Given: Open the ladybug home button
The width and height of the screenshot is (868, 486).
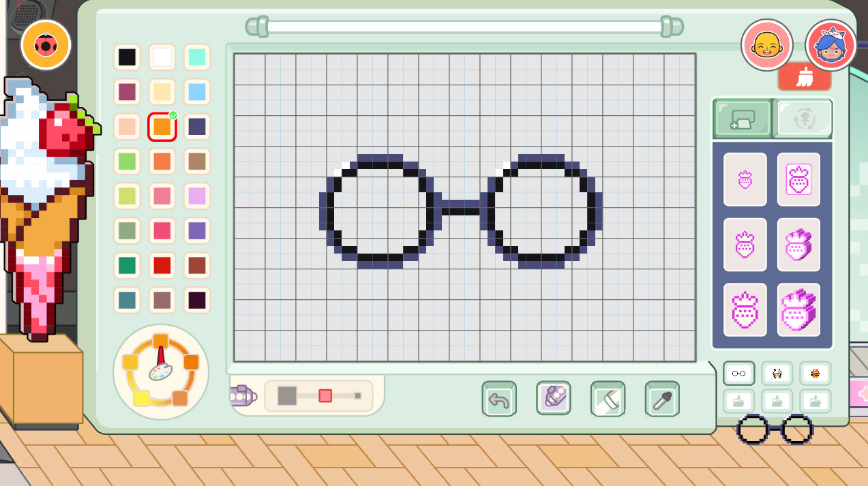Looking at the screenshot, I should [x=46, y=45].
